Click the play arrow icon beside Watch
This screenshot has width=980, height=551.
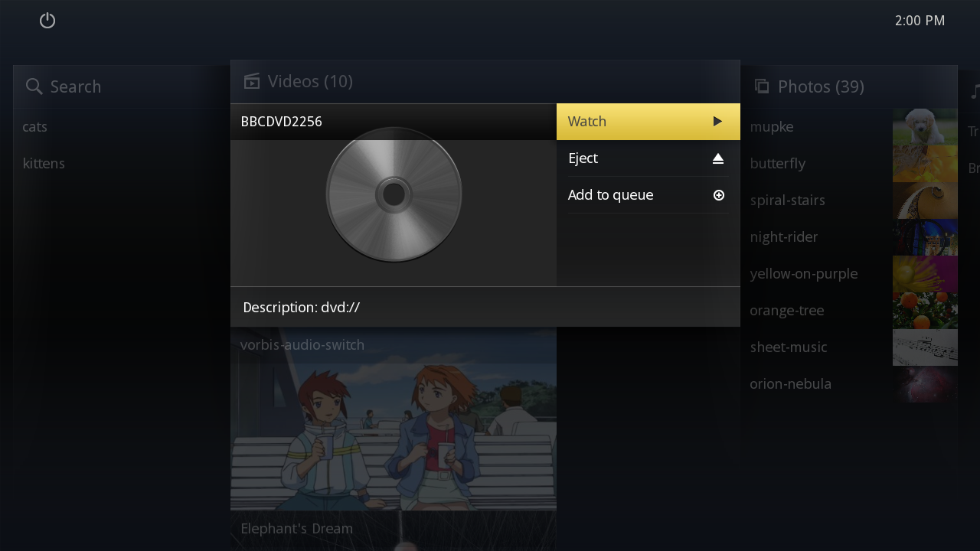pos(717,121)
